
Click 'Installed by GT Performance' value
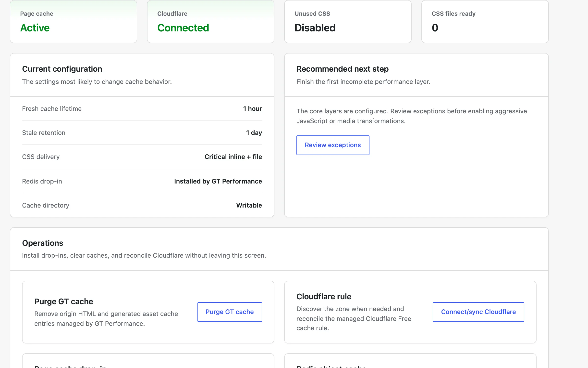pyautogui.click(x=218, y=181)
